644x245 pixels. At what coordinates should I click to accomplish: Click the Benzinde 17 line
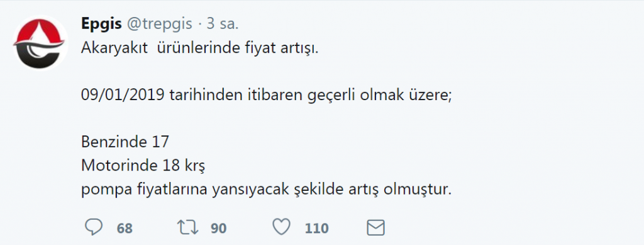[125, 142]
